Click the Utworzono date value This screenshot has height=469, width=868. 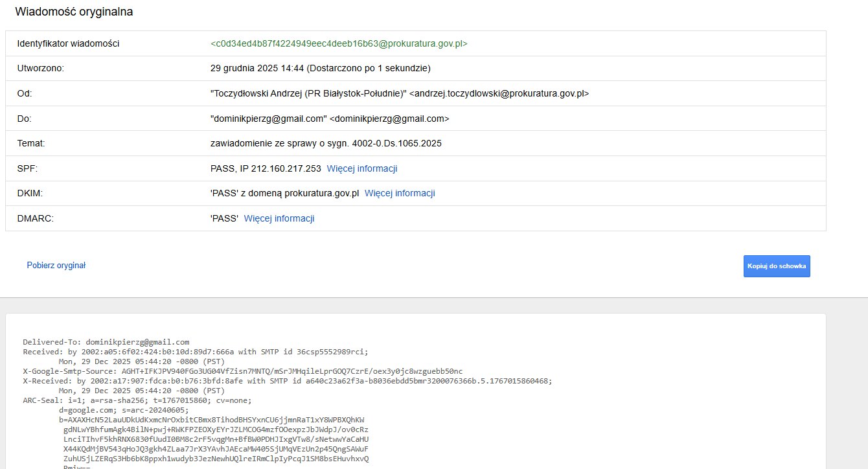click(x=320, y=68)
